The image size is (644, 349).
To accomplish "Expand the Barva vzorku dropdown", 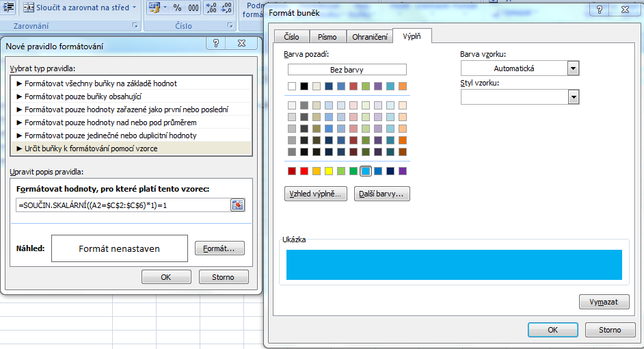I will click(x=573, y=68).
